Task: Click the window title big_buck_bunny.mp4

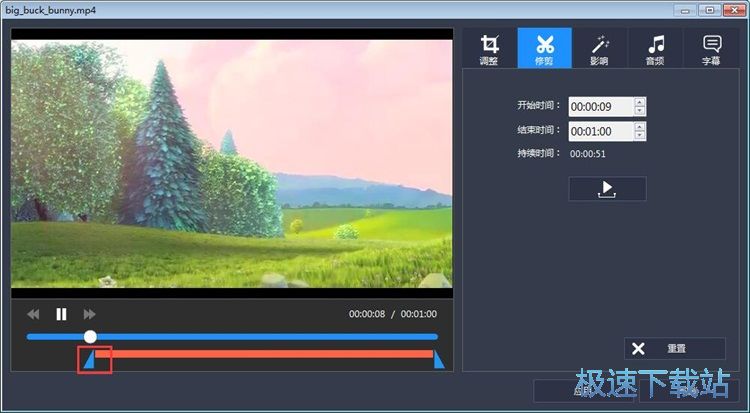Action: tap(51, 10)
